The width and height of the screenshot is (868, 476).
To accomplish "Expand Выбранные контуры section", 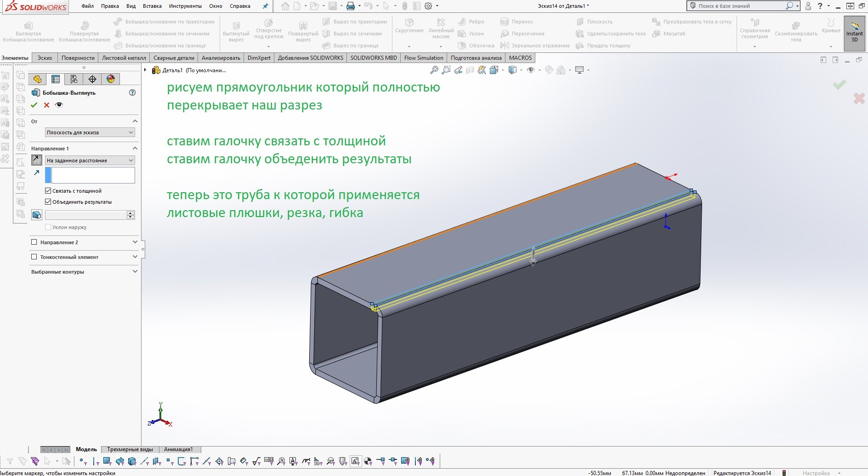I will pyautogui.click(x=135, y=271).
